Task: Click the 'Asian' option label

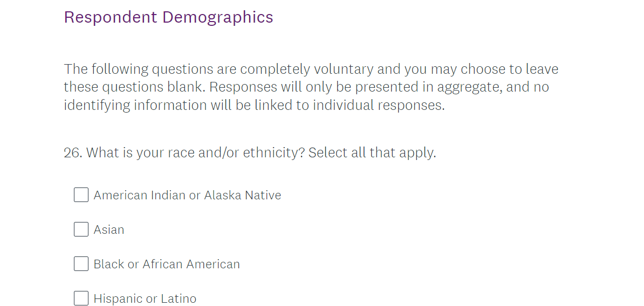Action: tap(109, 229)
